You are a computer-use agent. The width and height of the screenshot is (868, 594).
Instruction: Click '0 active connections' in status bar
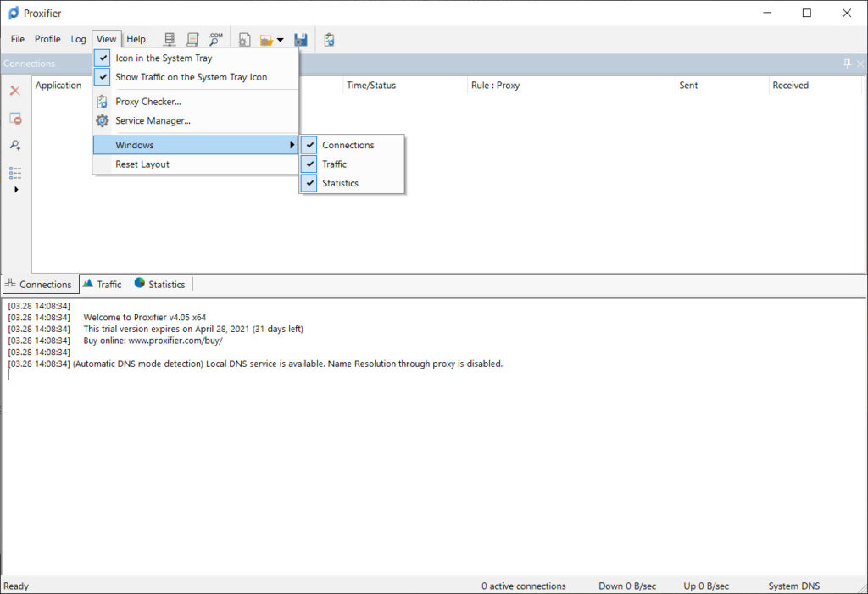(523, 586)
